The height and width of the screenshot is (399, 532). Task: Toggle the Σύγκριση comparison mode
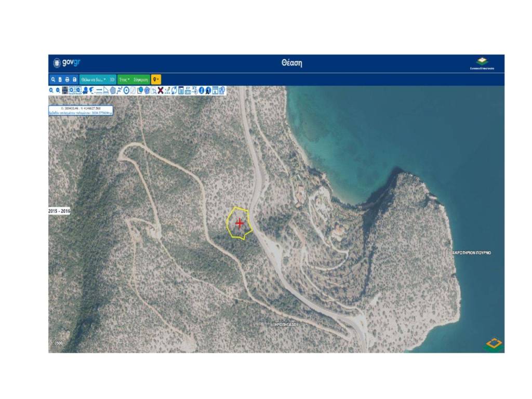[141, 79]
